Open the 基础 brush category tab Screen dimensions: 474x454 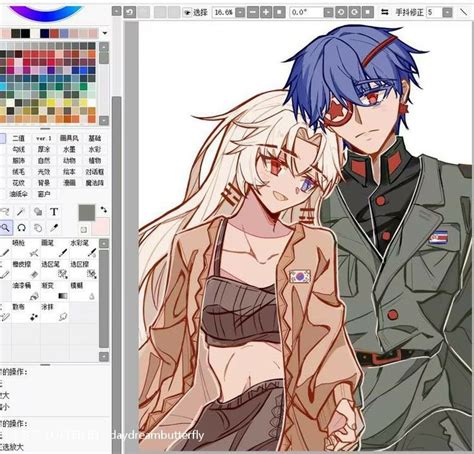click(x=95, y=138)
